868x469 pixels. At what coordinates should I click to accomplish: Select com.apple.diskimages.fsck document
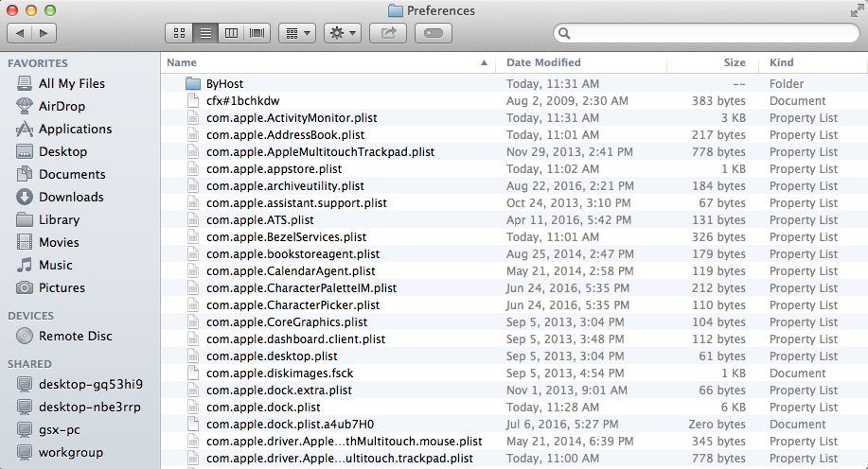coord(279,373)
